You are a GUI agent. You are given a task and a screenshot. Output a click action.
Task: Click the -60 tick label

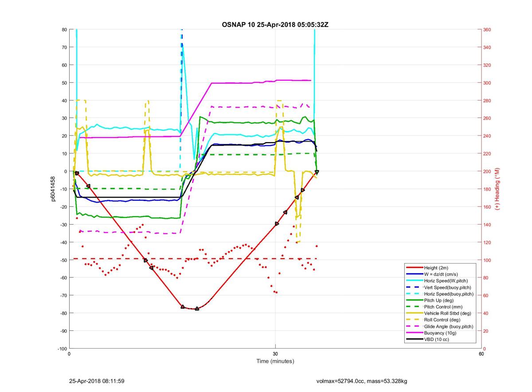tap(63, 278)
